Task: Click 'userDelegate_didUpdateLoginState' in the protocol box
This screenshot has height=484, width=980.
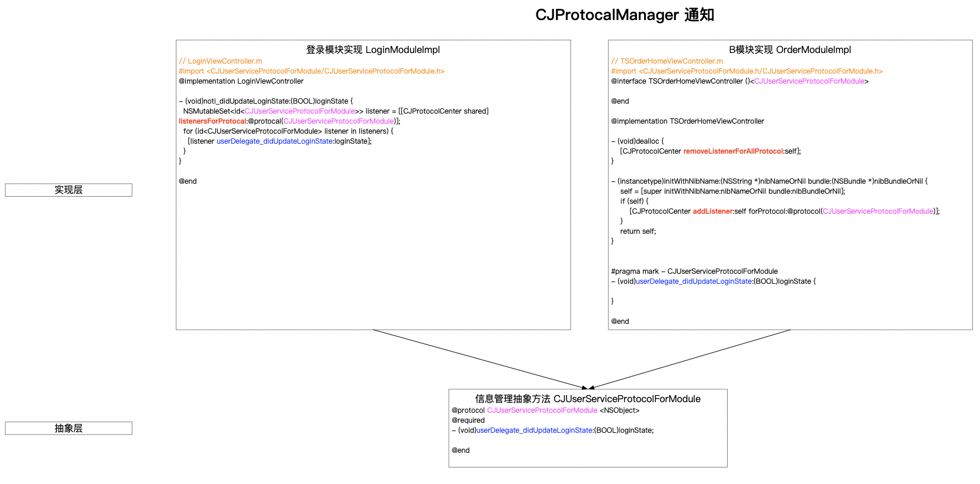Action: pyautogui.click(x=535, y=430)
